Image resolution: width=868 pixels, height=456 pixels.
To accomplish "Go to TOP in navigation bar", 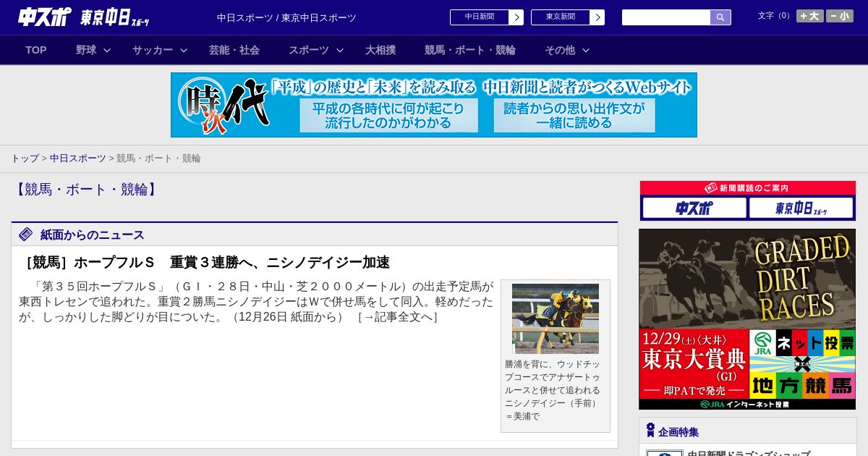I will tap(36, 50).
